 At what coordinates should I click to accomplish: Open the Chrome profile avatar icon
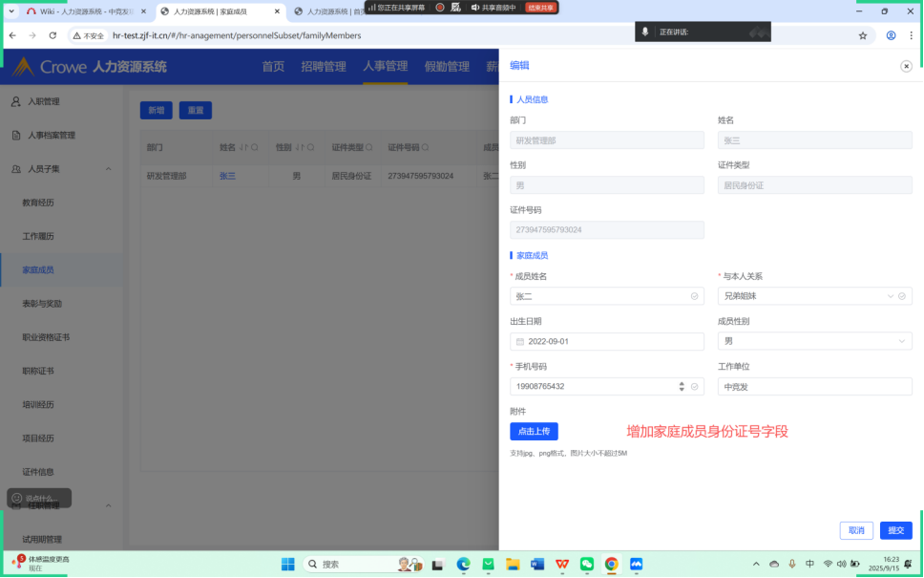click(891, 35)
